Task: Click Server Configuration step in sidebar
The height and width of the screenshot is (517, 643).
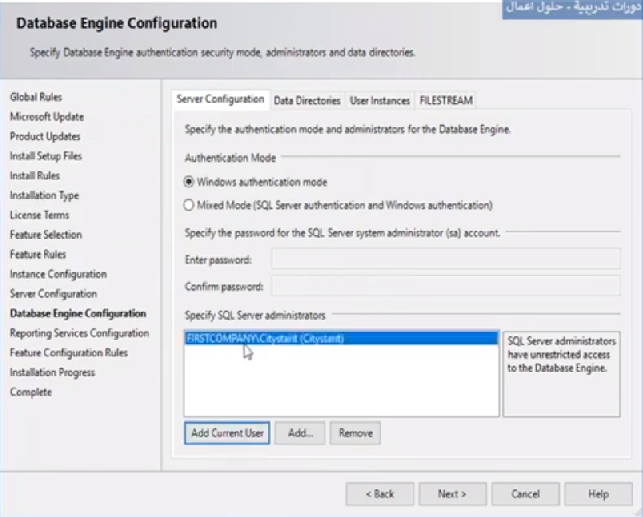Action: (x=53, y=294)
